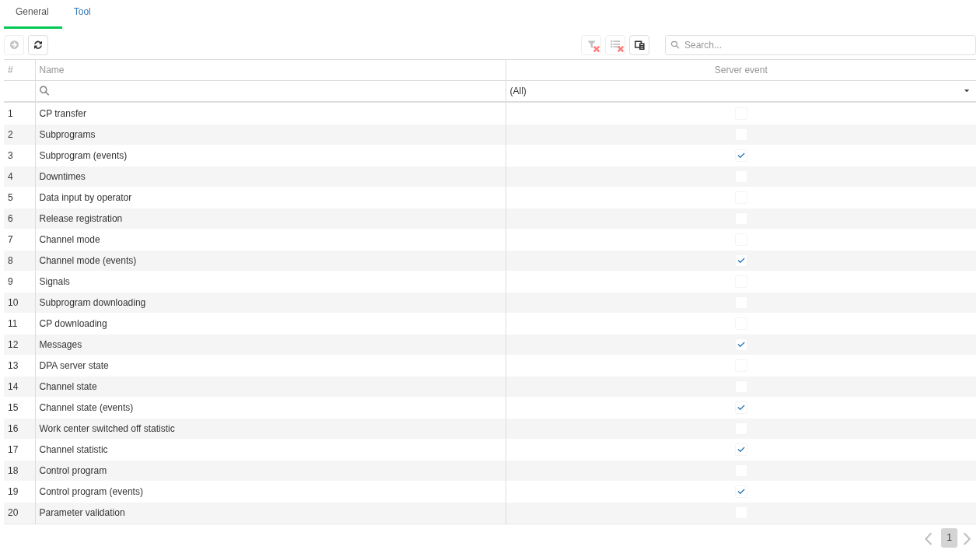Screen dimensions: 980x550
Task: Toggle Server event checkbox for DPA server state
Action: tap(741, 366)
